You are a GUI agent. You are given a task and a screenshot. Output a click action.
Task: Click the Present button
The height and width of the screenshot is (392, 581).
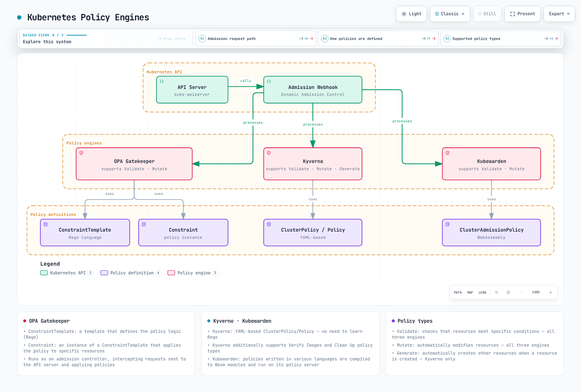pyautogui.click(x=523, y=14)
